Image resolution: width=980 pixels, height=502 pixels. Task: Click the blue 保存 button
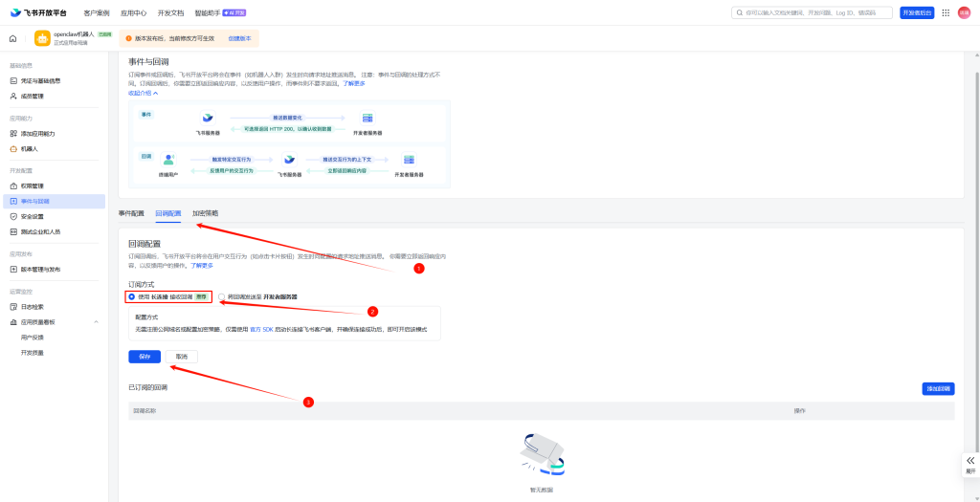[145, 357]
